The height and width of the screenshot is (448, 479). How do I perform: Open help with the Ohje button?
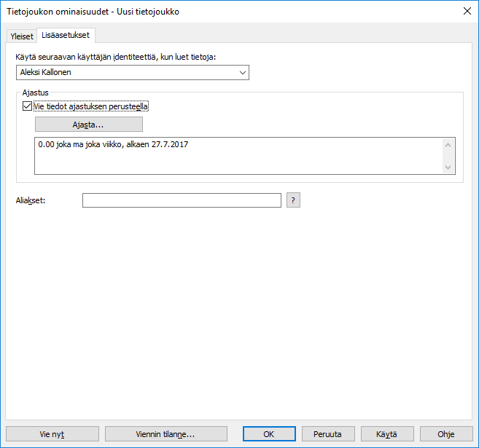[445, 433]
